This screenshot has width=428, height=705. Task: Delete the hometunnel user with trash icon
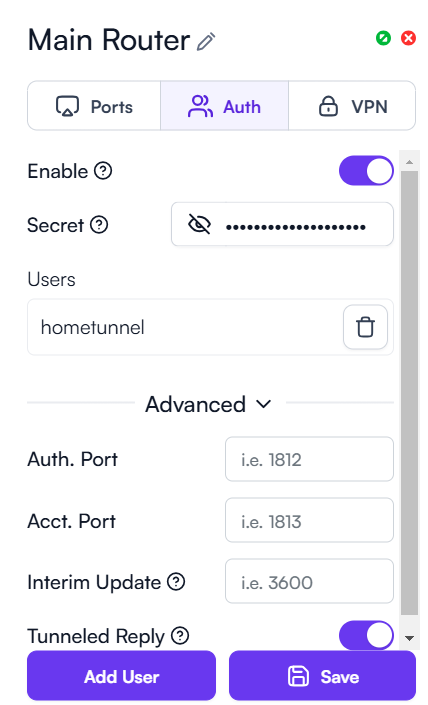coord(365,327)
